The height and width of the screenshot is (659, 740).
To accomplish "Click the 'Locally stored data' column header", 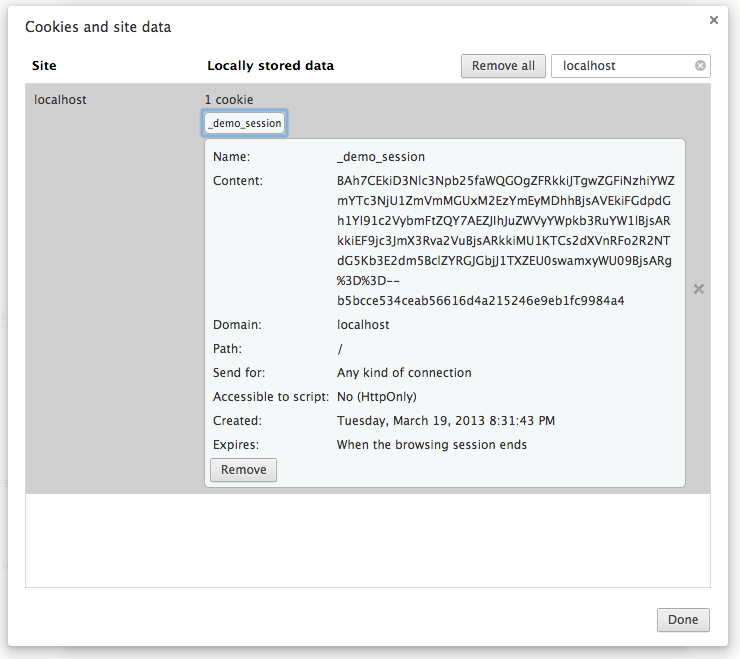I will tap(270, 66).
